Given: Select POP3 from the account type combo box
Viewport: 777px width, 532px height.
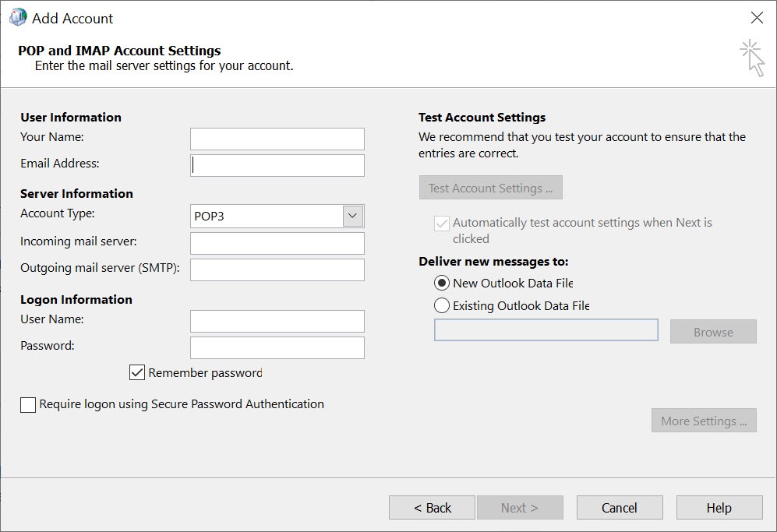Looking at the screenshot, I should 265,216.
